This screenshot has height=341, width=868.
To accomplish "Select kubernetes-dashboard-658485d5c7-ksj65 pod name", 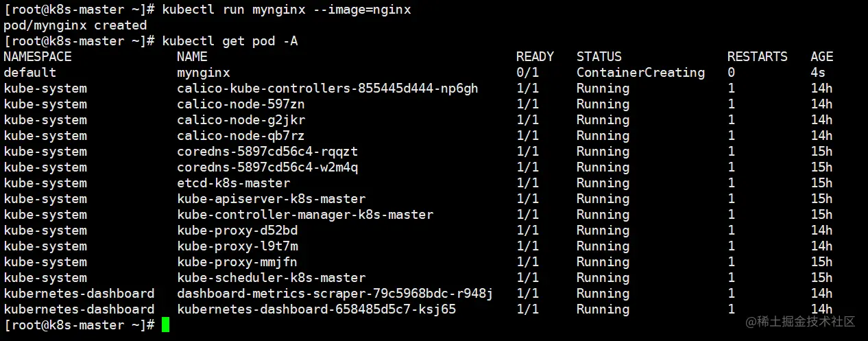I will pyautogui.click(x=317, y=309).
